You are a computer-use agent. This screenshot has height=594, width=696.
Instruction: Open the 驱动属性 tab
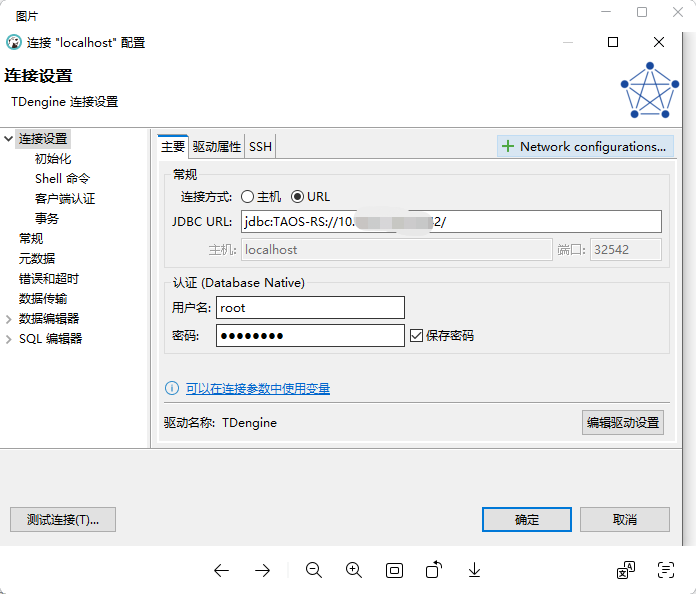point(217,147)
